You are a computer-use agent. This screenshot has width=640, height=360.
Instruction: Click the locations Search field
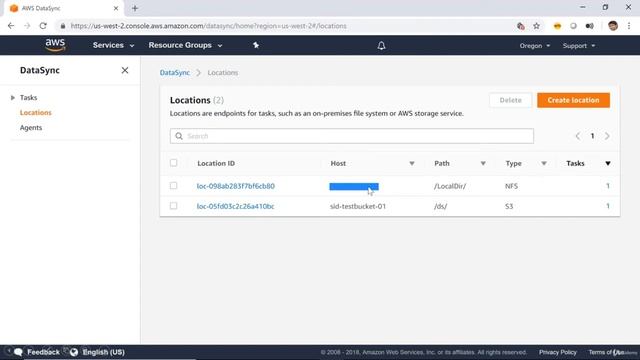352,136
